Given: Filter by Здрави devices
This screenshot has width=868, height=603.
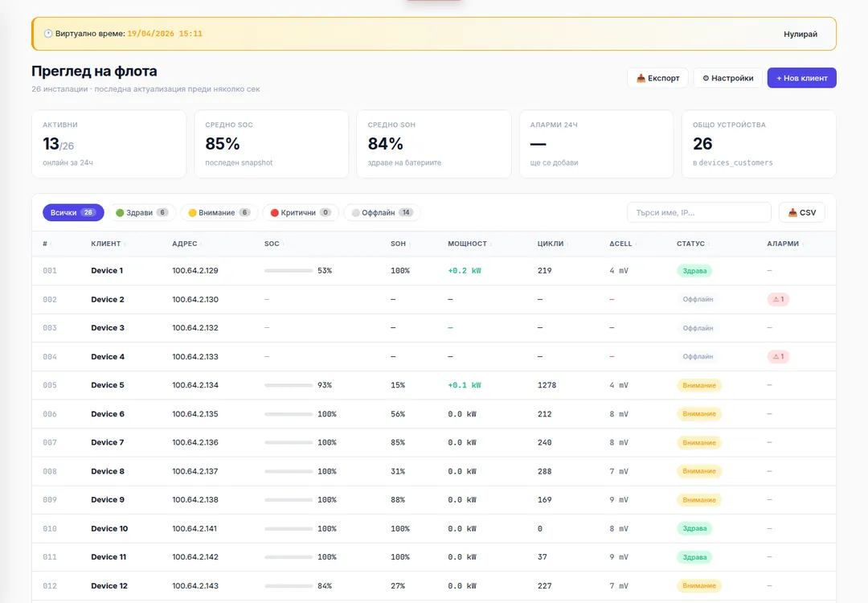Looking at the screenshot, I should [x=142, y=212].
